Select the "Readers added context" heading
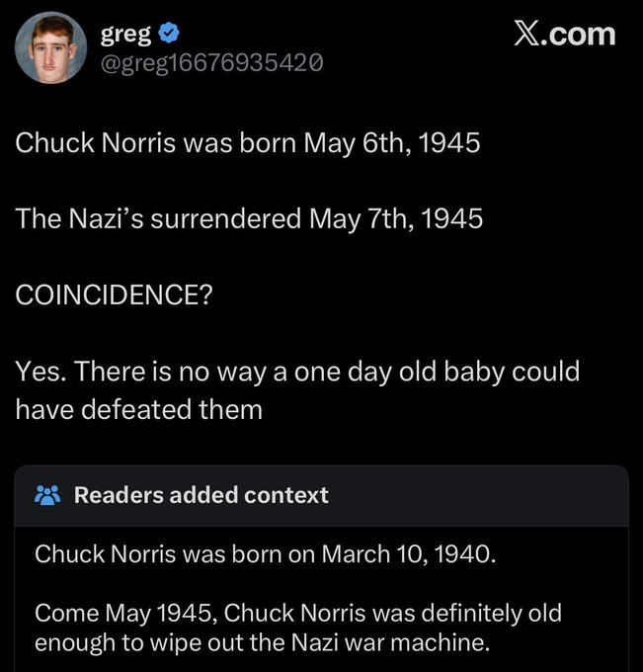 201,495
